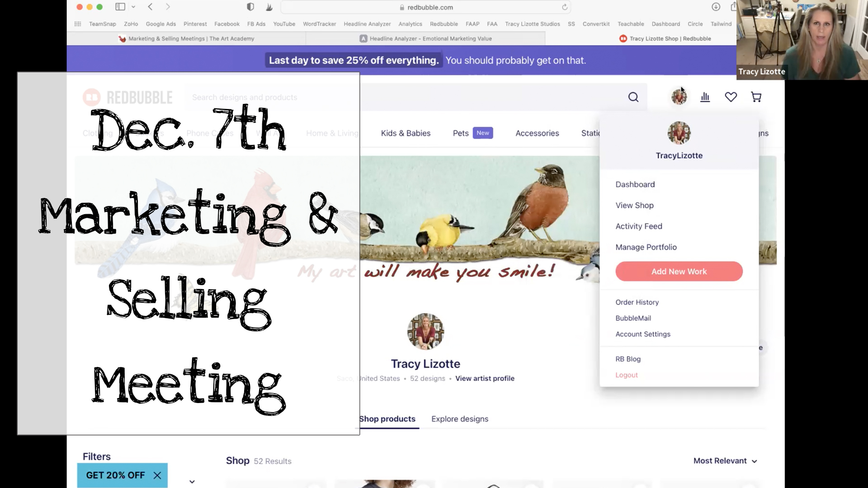Image resolution: width=868 pixels, height=488 pixels.
Task: Click the account avatar icon in header
Action: 679,97
